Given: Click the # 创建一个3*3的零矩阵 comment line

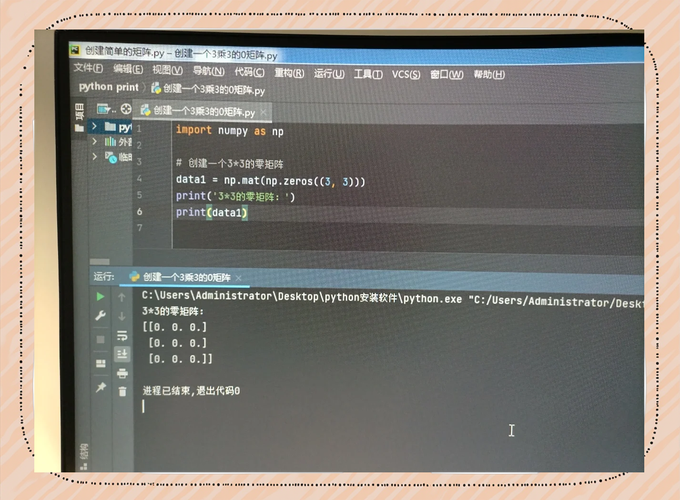Looking at the screenshot, I should coord(229,163).
